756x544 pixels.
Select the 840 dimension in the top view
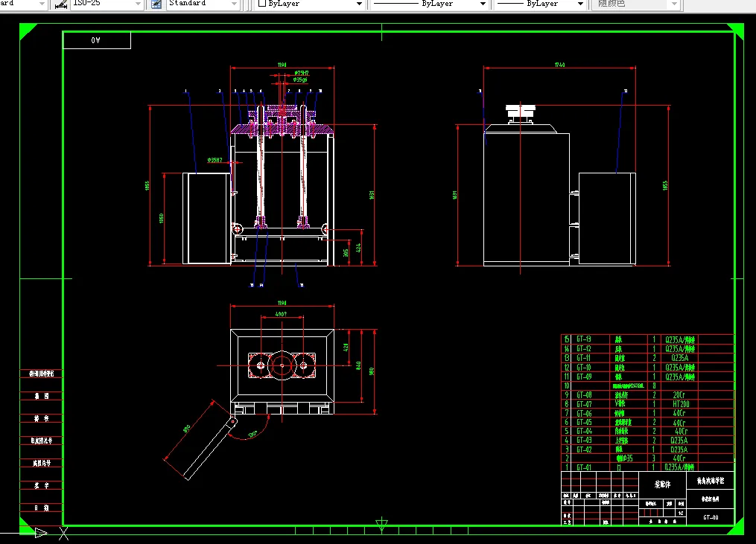pyautogui.click(x=358, y=366)
